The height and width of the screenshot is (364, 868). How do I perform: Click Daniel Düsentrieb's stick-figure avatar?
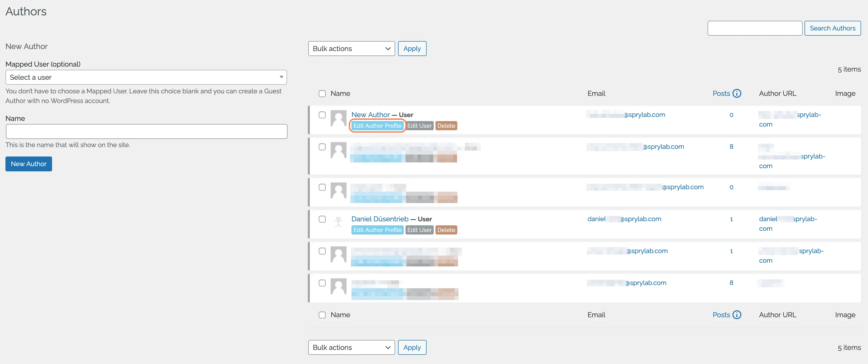(338, 222)
